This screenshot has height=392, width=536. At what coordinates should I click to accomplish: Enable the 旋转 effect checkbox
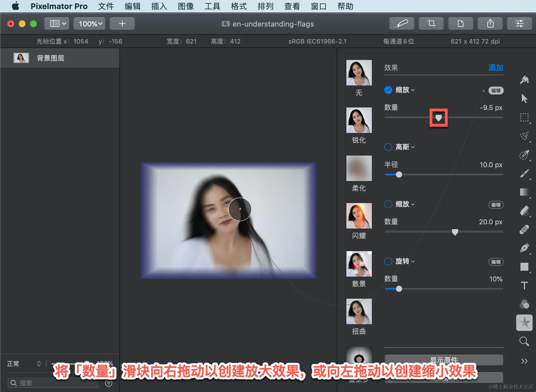(x=388, y=261)
